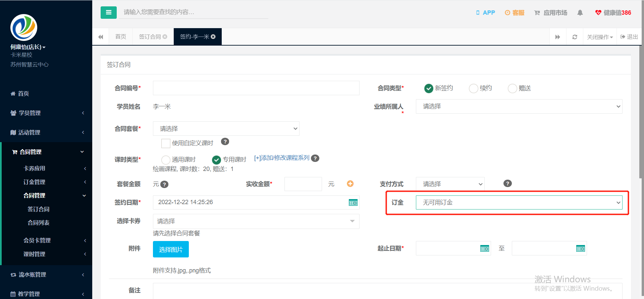Click 添加/修改课程系列 link

(282, 158)
